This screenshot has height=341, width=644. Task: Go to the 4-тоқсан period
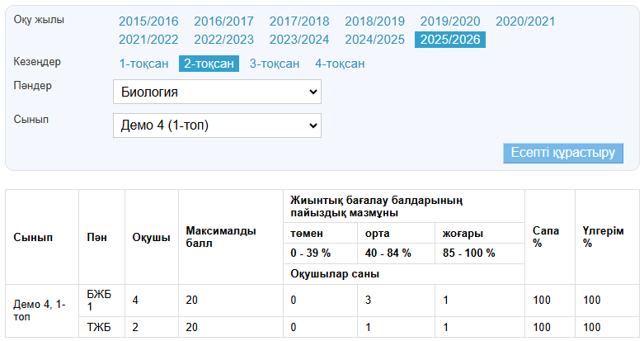coord(340,64)
